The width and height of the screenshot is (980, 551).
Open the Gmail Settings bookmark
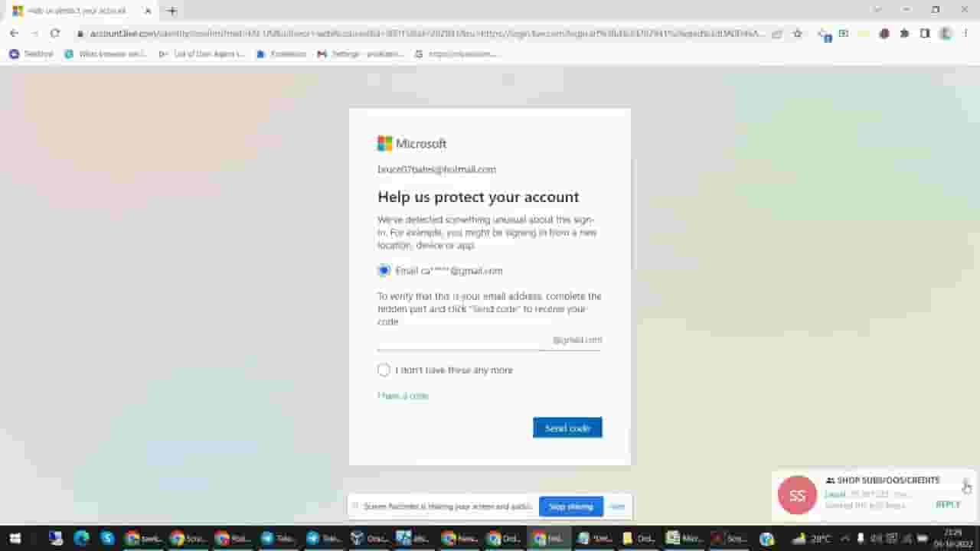pos(360,54)
